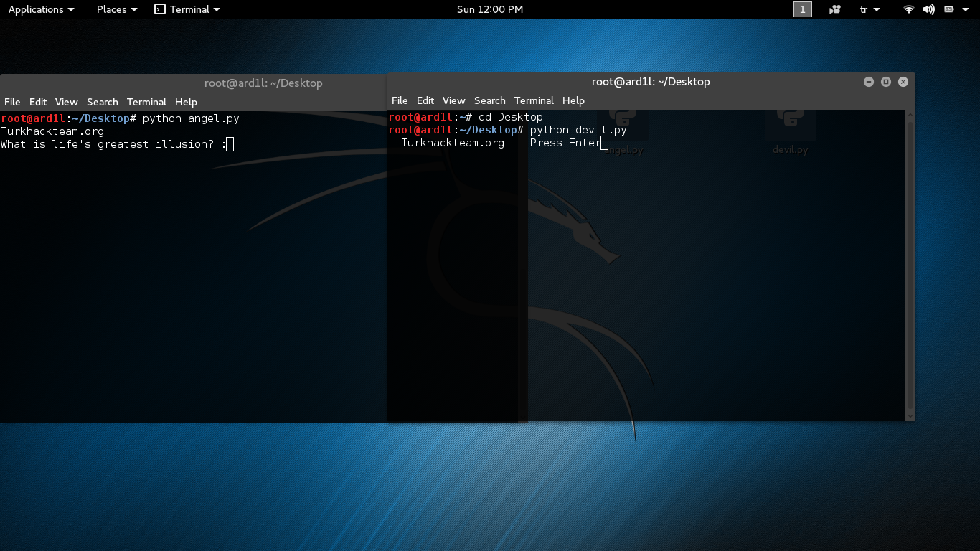Click the Wi-Fi network status icon

pos(909,9)
